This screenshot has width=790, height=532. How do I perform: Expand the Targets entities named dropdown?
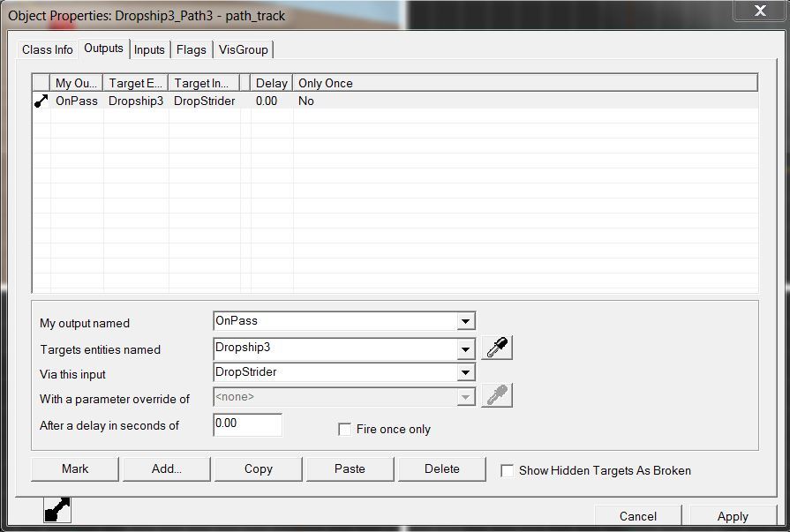click(465, 348)
